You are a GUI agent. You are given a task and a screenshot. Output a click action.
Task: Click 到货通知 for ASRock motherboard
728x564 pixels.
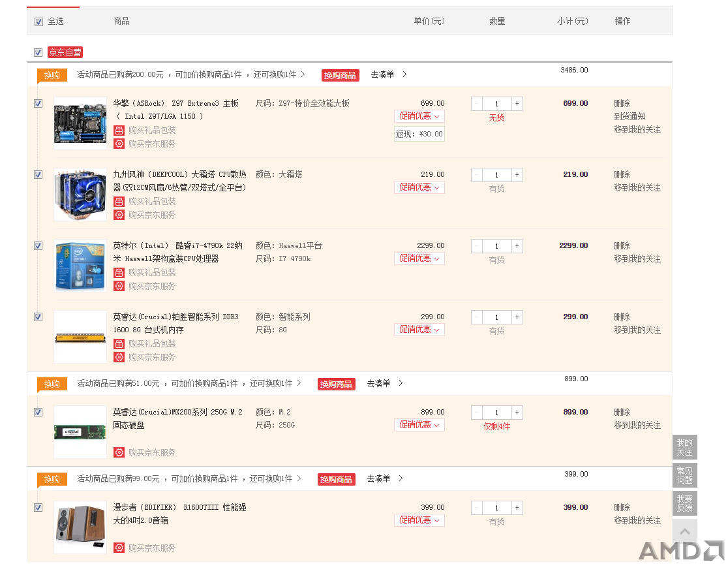(629, 117)
